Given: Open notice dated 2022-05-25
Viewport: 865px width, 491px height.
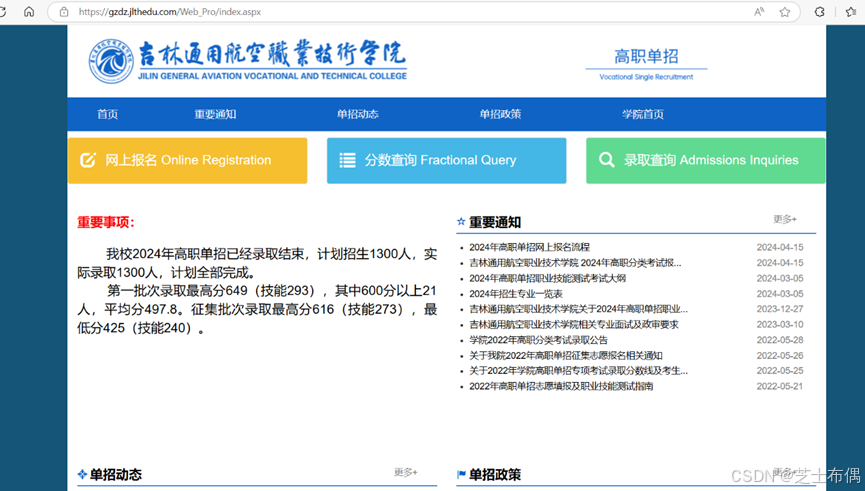Looking at the screenshot, I should coord(578,371).
